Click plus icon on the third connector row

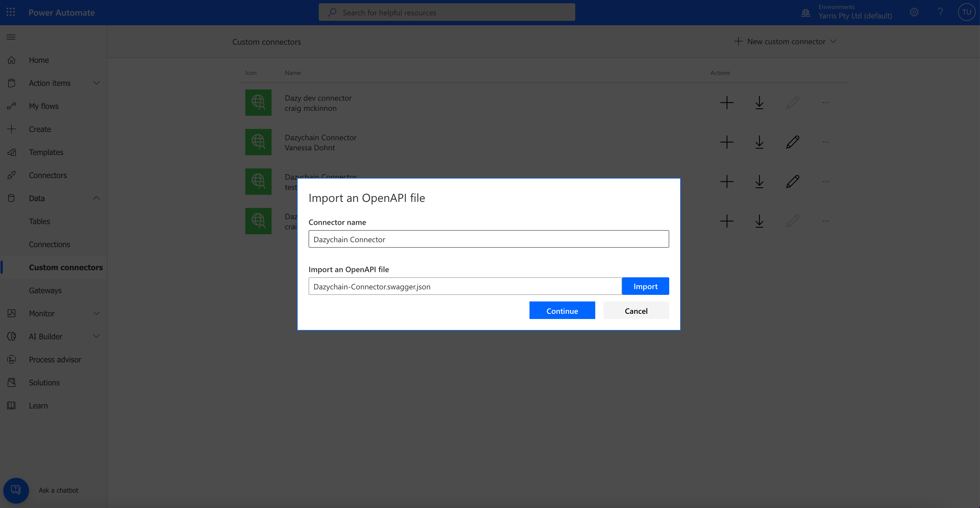(x=727, y=182)
